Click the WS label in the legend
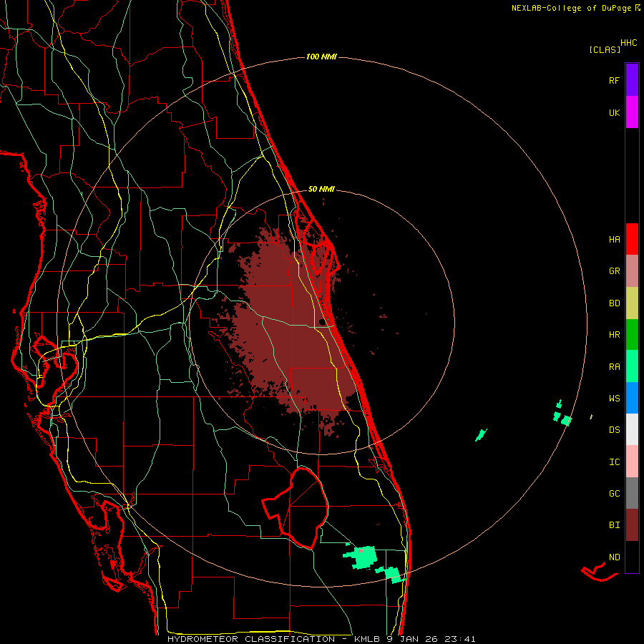The width and height of the screenshot is (644, 644). coord(614,399)
